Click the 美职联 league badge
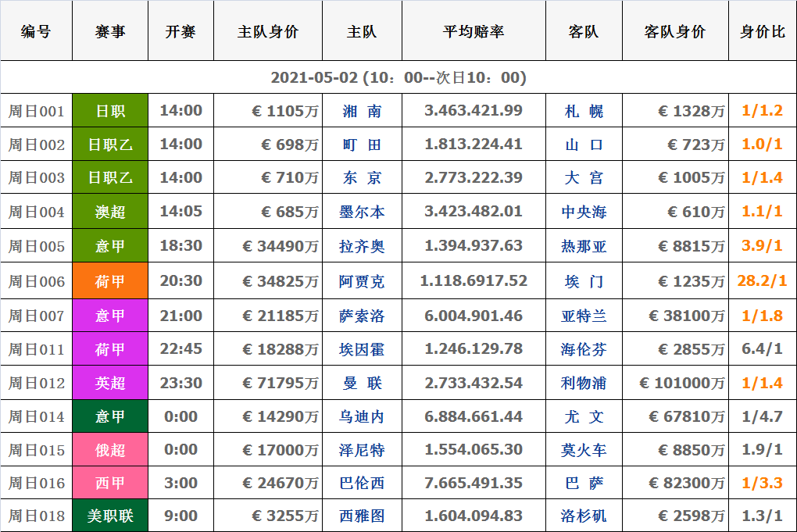The image size is (797, 532). (110, 516)
